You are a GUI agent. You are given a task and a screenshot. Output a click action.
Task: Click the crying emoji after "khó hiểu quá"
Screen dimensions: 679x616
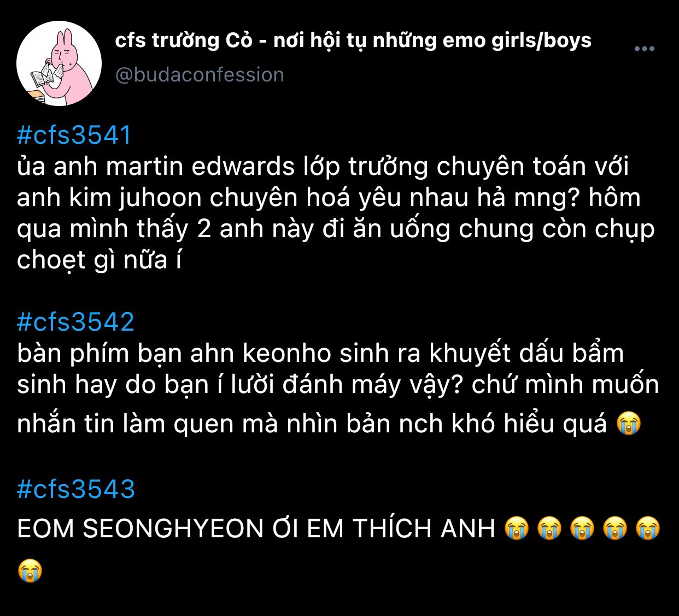pos(628,424)
